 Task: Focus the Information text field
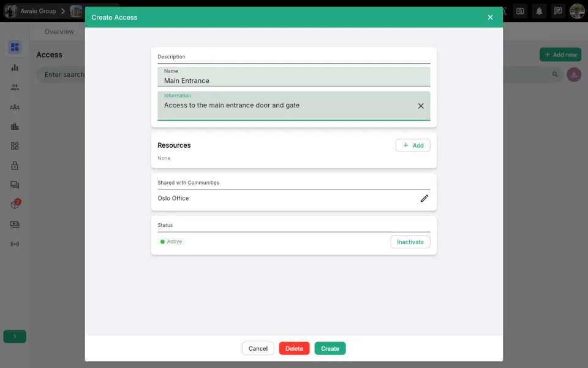click(293, 106)
